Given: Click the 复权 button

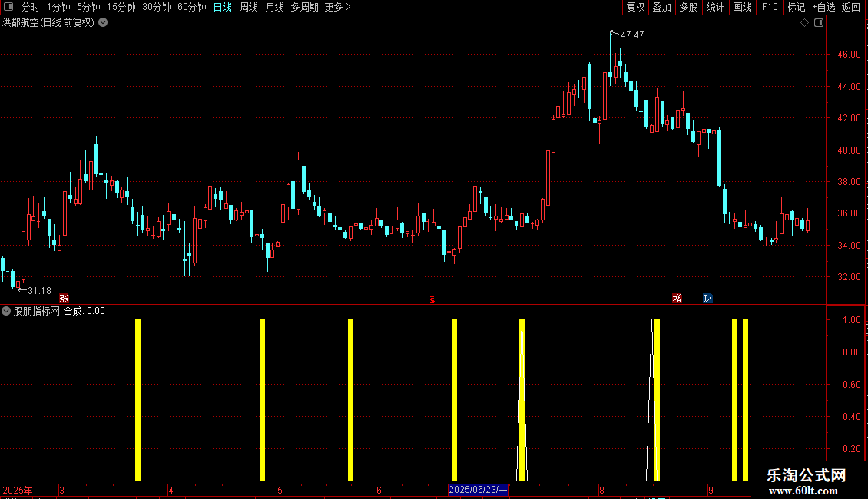Looking at the screenshot, I should coord(635,7).
